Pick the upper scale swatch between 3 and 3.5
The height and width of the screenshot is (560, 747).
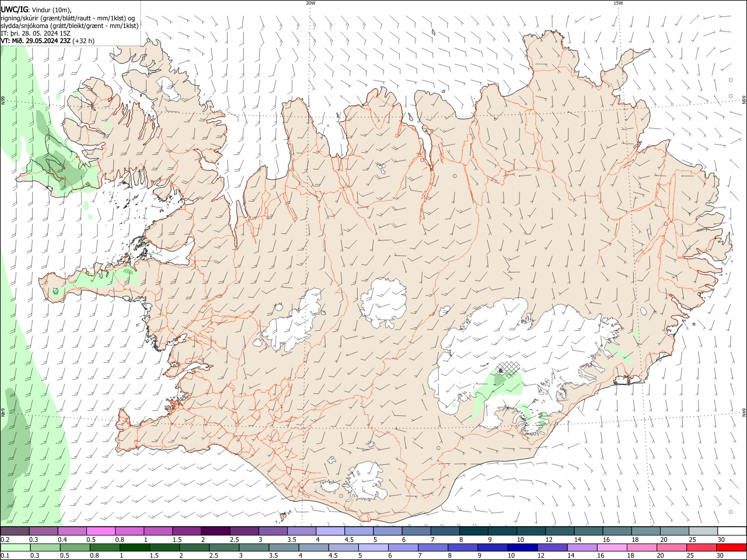click(x=273, y=531)
